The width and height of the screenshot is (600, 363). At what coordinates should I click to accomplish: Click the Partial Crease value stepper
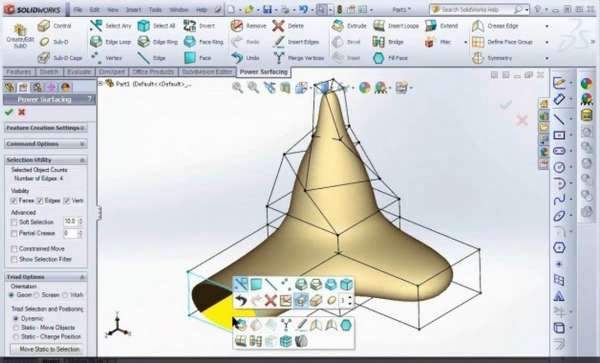[80, 233]
